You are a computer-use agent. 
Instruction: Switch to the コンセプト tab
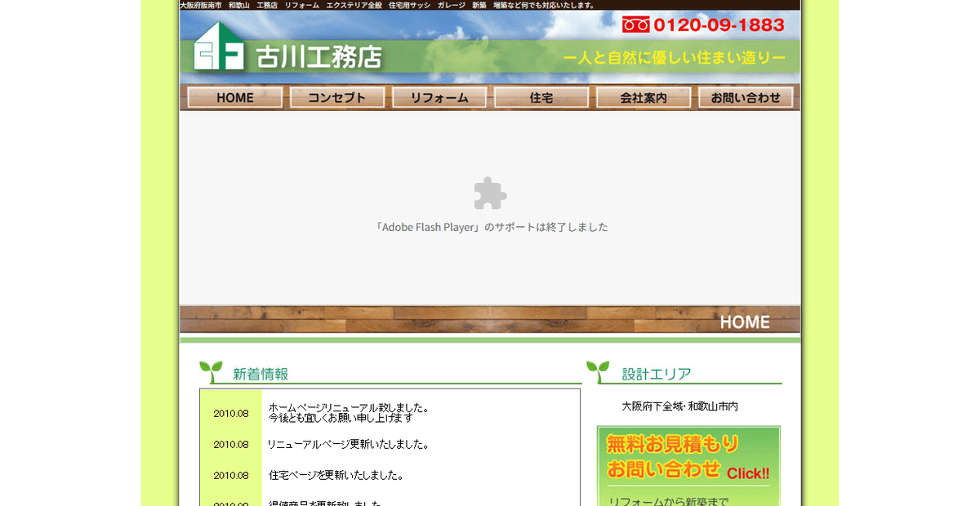point(336,97)
